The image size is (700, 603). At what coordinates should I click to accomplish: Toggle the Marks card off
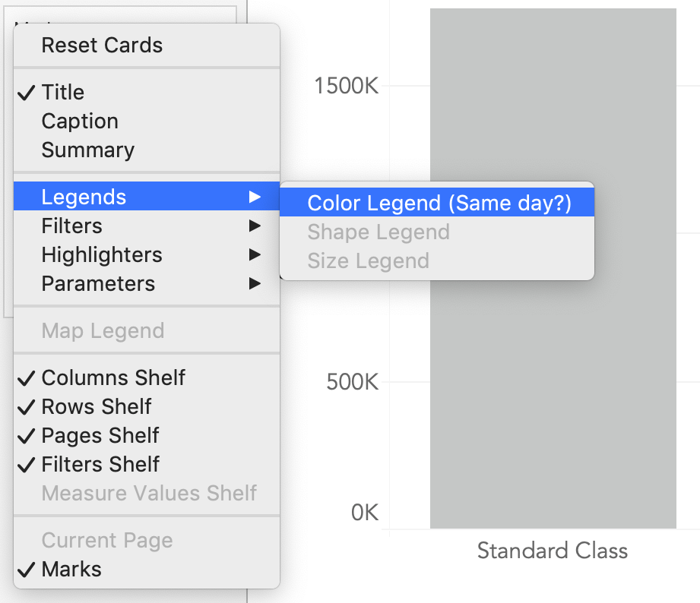click(71, 570)
